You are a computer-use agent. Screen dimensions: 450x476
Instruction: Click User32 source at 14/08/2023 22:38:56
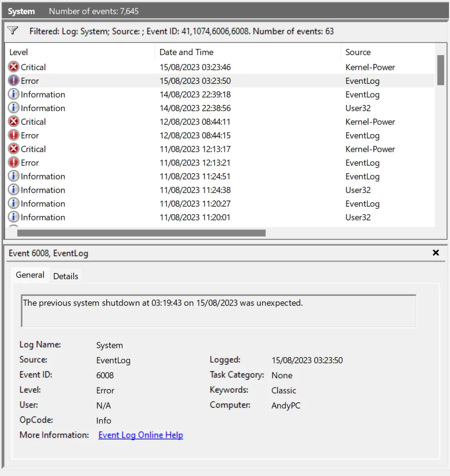point(358,108)
